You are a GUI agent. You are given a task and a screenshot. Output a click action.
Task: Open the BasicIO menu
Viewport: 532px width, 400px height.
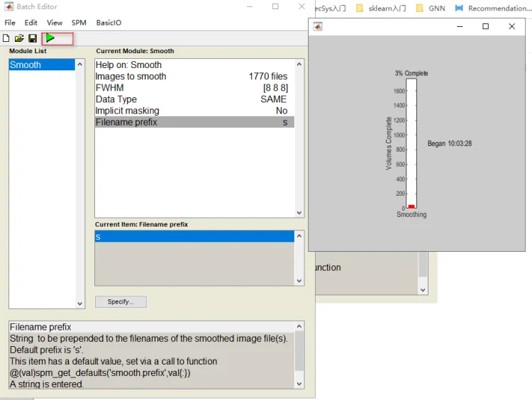[x=109, y=23]
